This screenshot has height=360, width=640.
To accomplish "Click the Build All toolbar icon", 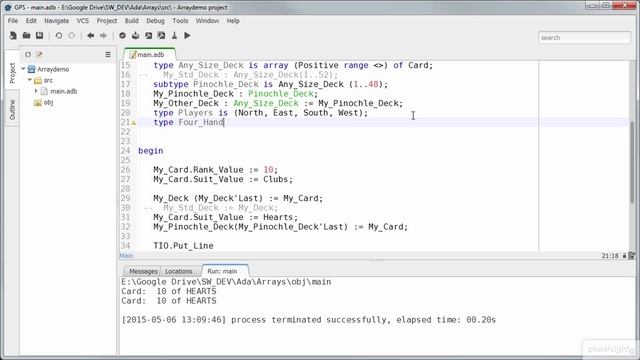I will (162, 36).
